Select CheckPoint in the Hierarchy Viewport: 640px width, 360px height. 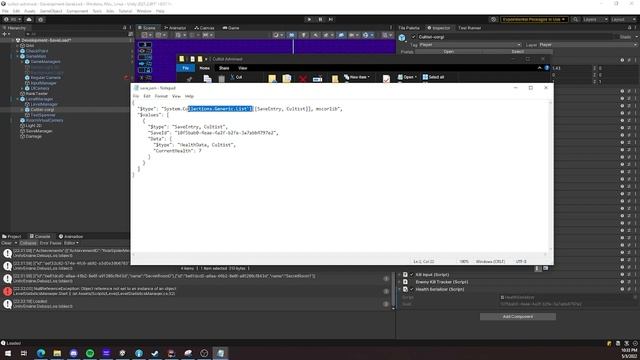tap(37, 51)
